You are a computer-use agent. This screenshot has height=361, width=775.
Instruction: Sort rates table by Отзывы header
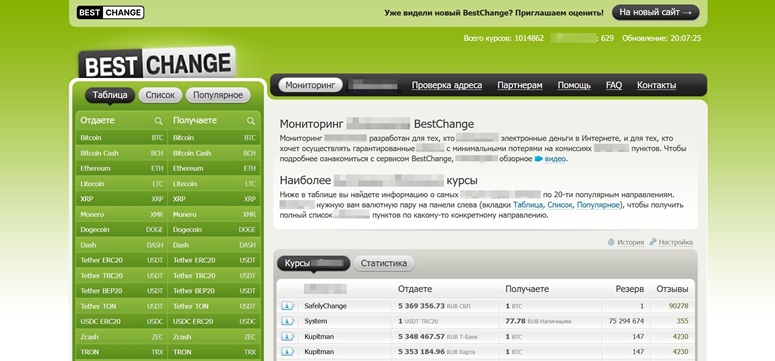672,289
